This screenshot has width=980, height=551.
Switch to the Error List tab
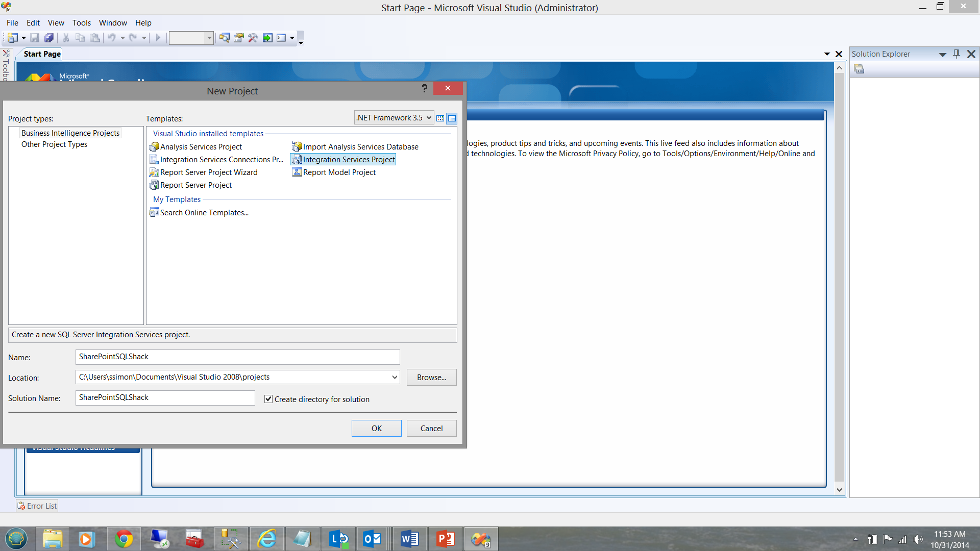click(37, 506)
